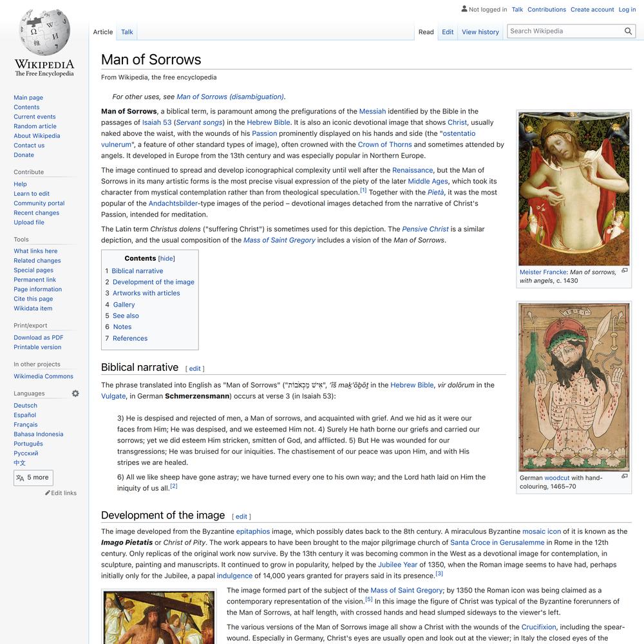Open Cite this page link

point(33,299)
